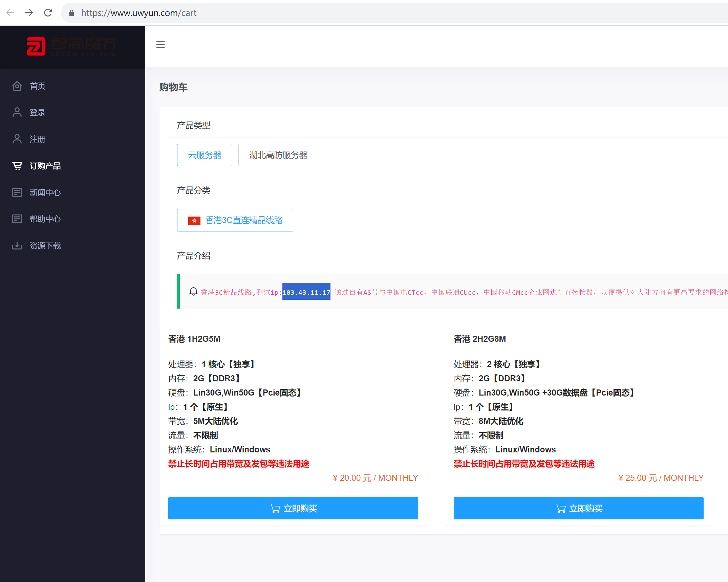Click the browser reload icon
Image resolution: width=728 pixels, height=582 pixels.
click(x=48, y=13)
